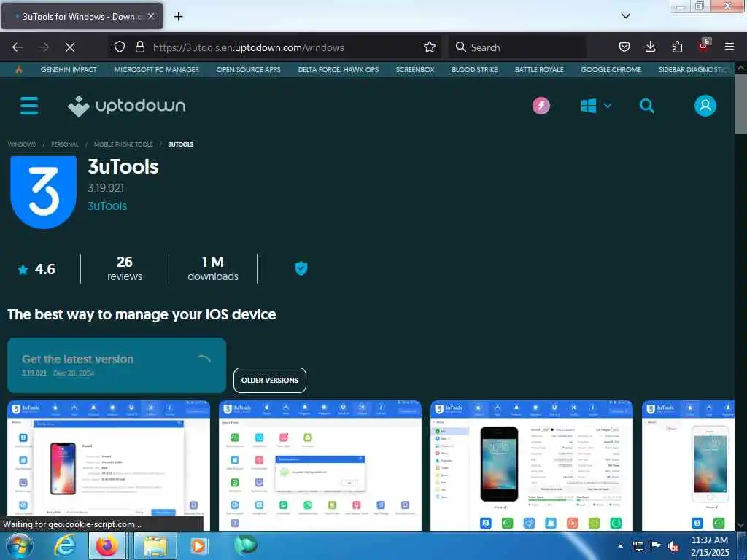Open the 3uTools developer link
The height and width of the screenshot is (560, 747).
[x=107, y=206]
